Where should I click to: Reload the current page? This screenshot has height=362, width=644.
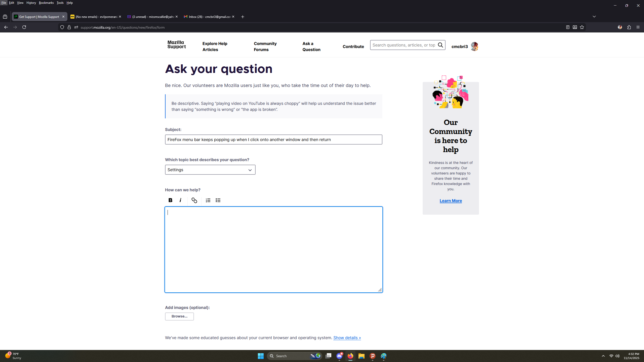tap(24, 27)
